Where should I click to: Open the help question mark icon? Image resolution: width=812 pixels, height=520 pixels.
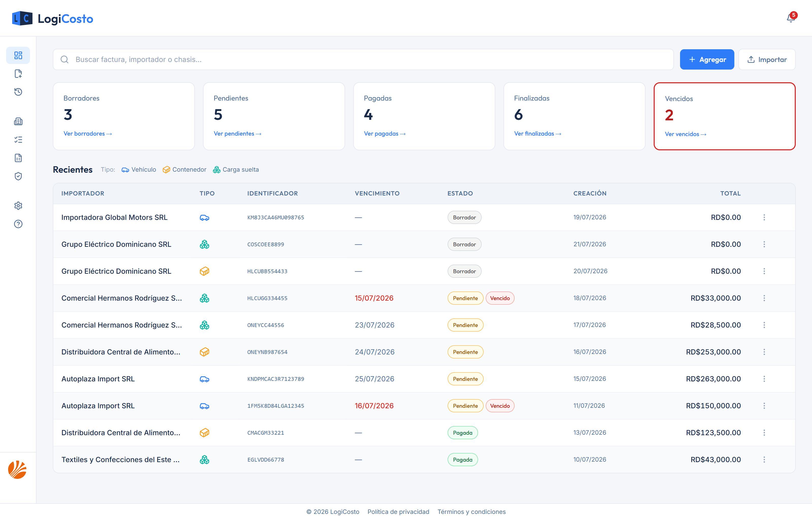pyautogui.click(x=18, y=224)
